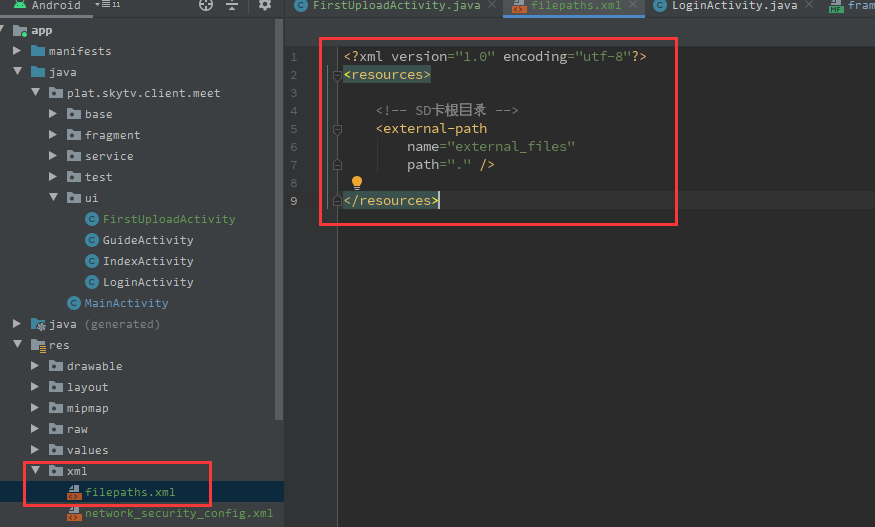Click the network_security_config.xml file icon

74,513
